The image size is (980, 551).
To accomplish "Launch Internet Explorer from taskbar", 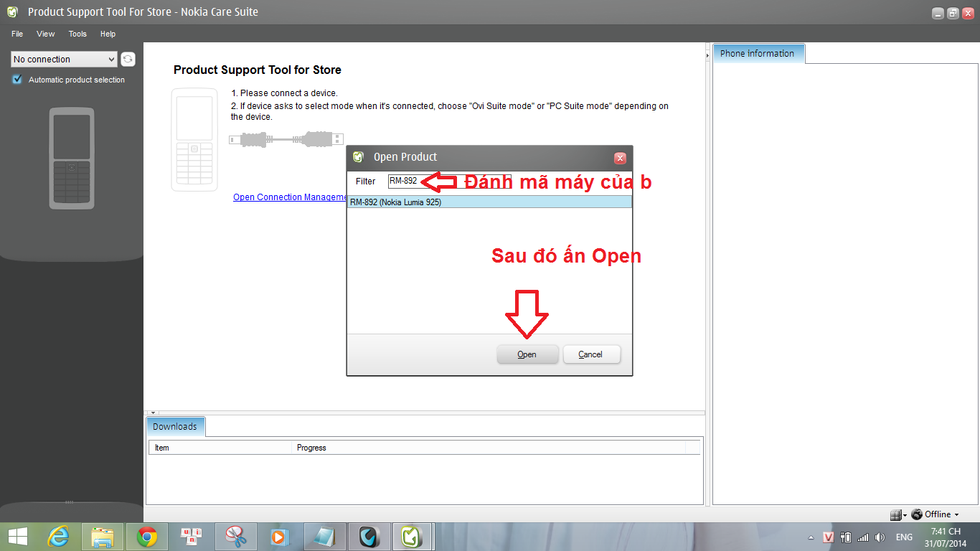I will coord(60,536).
